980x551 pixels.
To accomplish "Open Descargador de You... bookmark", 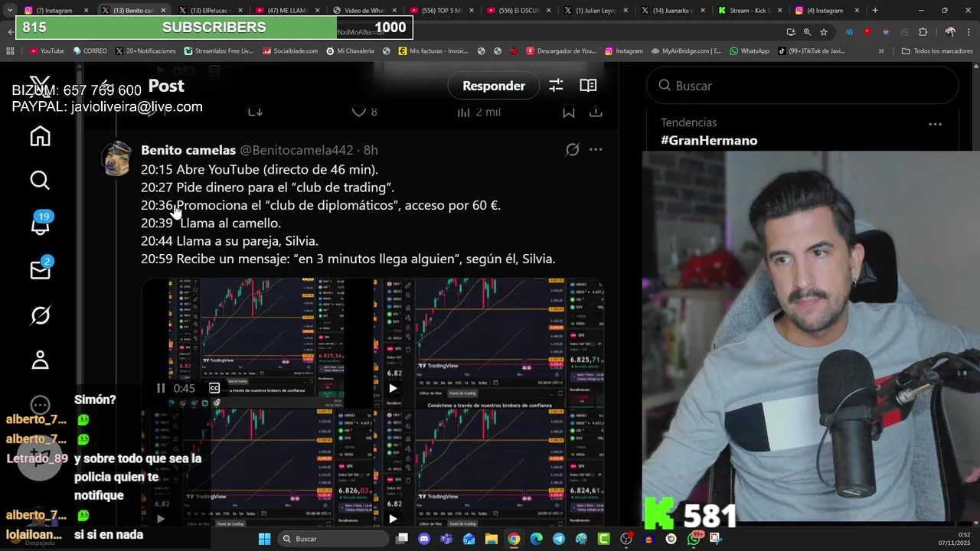I will pos(562,51).
